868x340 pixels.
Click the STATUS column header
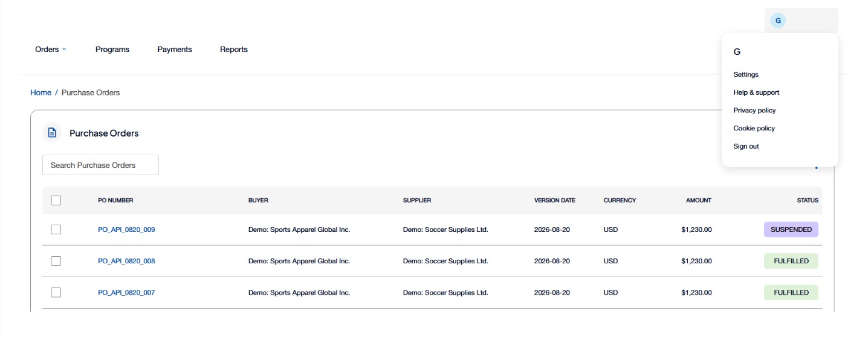tap(808, 200)
